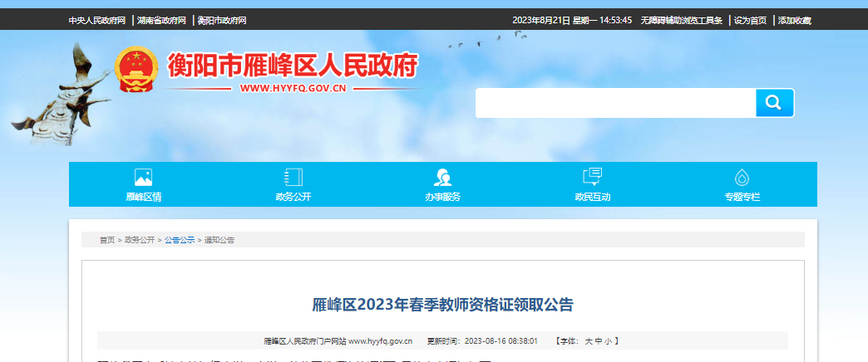868x362 pixels.
Task: Click 添加收藏 to bookmark the site
Action: [794, 20]
